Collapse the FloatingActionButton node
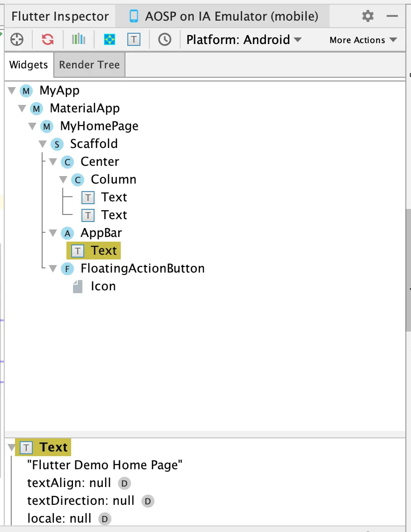 (x=53, y=269)
